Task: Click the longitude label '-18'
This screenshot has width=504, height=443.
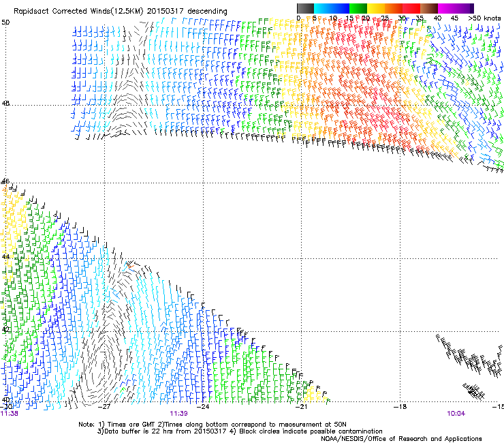Action: coord(400,407)
